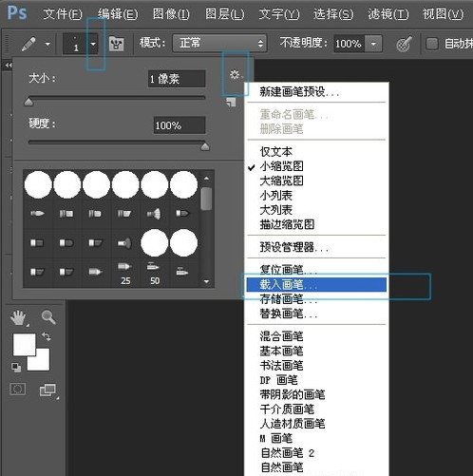Click the highlighted 载入画笔... entry
The width and height of the screenshot is (473, 476).
[x=316, y=284]
